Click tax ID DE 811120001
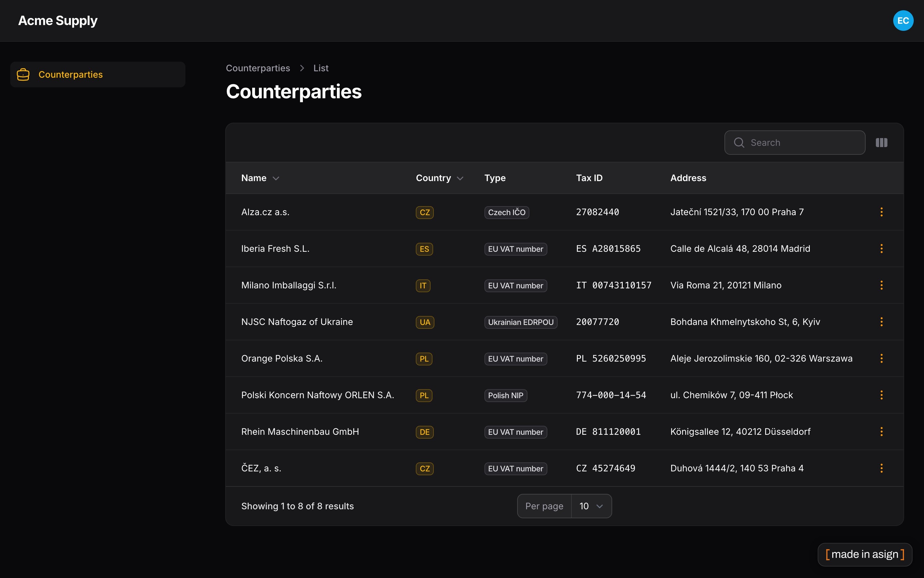 point(608,432)
